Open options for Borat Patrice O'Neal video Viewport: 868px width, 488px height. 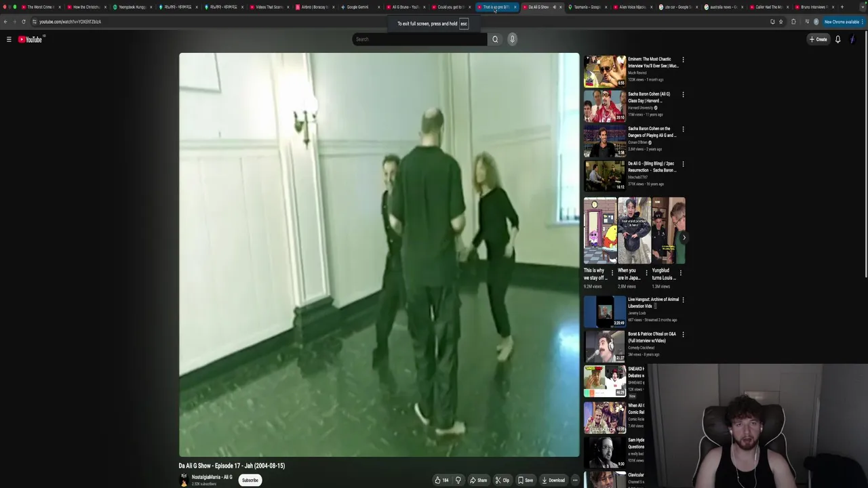pyautogui.click(x=683, y=334)
